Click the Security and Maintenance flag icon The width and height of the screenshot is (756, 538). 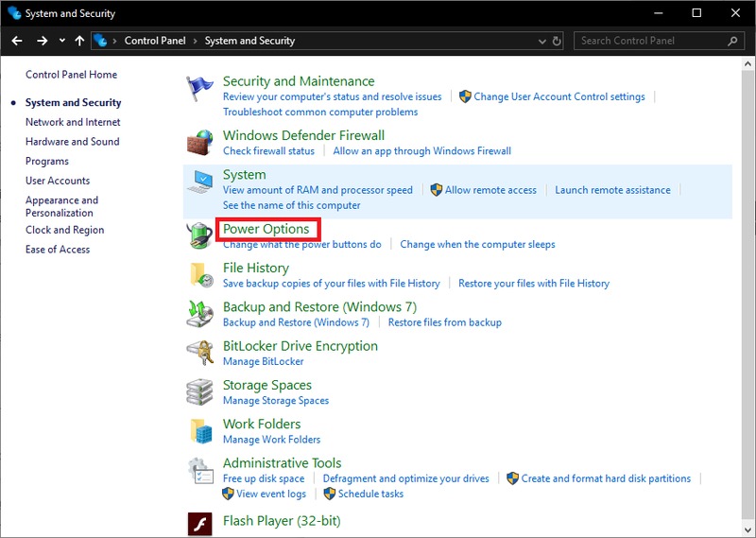pyautogui.click(x=200, y=88)
